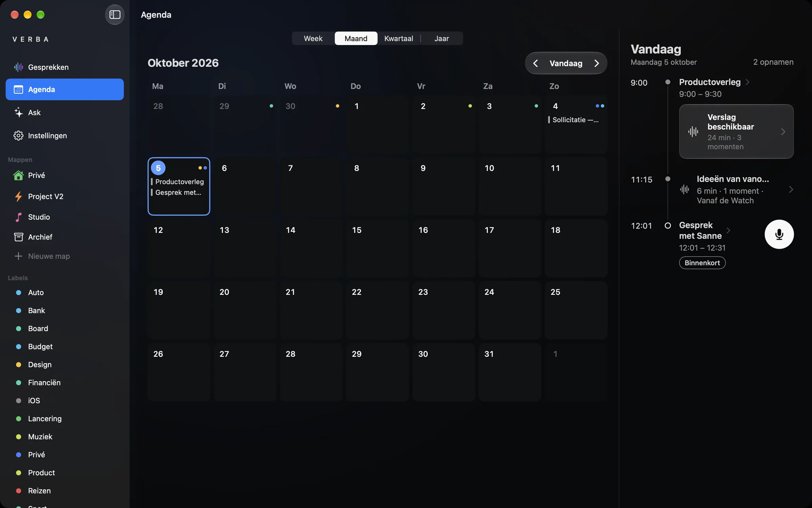Click the Binnenkort badge
This screenshot has width=812, height=508.
[x=702, y=263]
